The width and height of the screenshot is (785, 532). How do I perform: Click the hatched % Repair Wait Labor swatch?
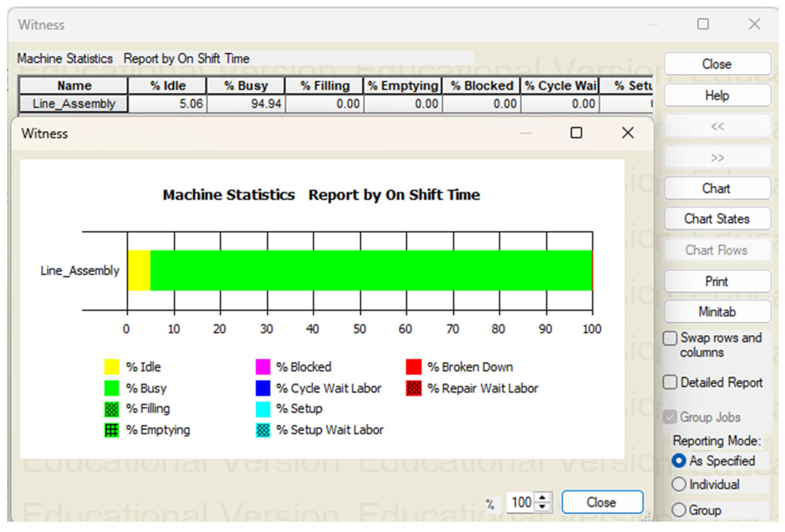coord(413,388)
